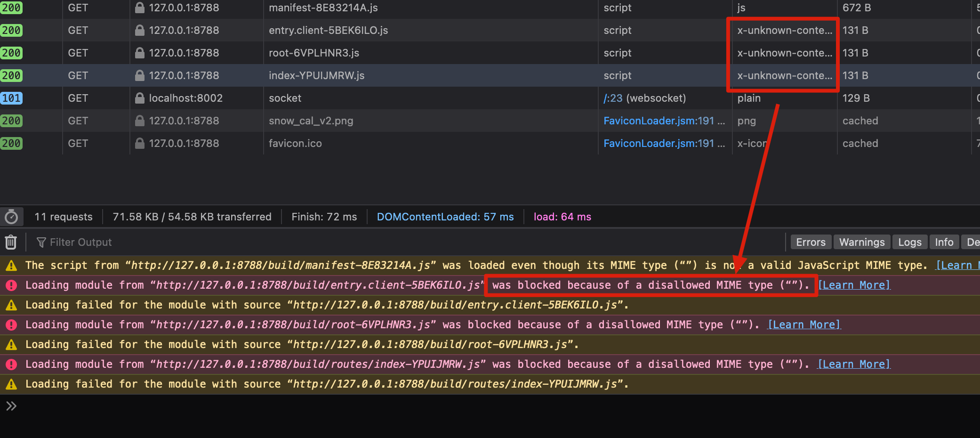The width and height of the screenshot is (980, 438).
Task: Click the 200 status badge for favicon.ico
Action: pos(11,143)
